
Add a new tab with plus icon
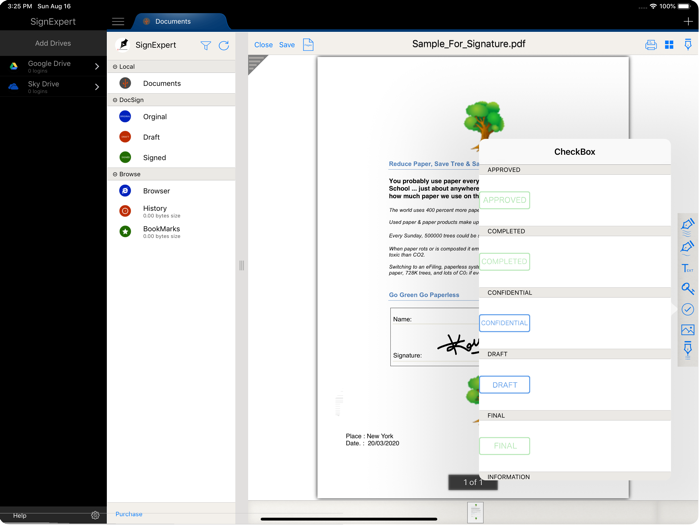688,21
